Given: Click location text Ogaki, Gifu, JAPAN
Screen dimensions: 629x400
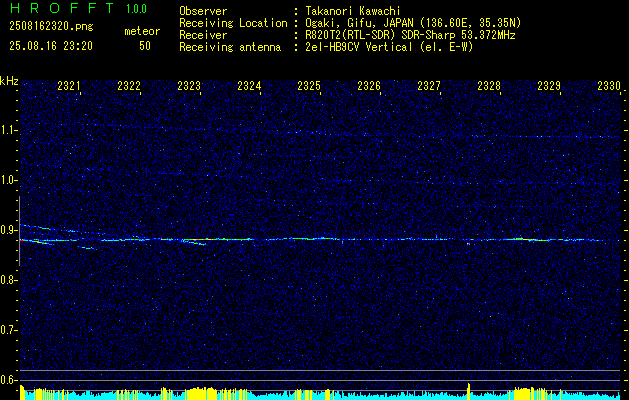Looking at the screenshot, I should coord(358,23).
